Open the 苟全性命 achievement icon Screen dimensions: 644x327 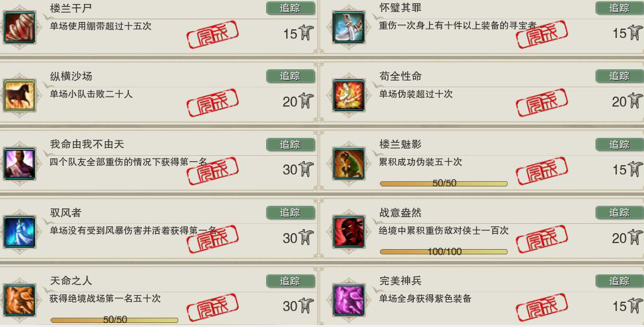pyautogui.click(x=349, y=96)
